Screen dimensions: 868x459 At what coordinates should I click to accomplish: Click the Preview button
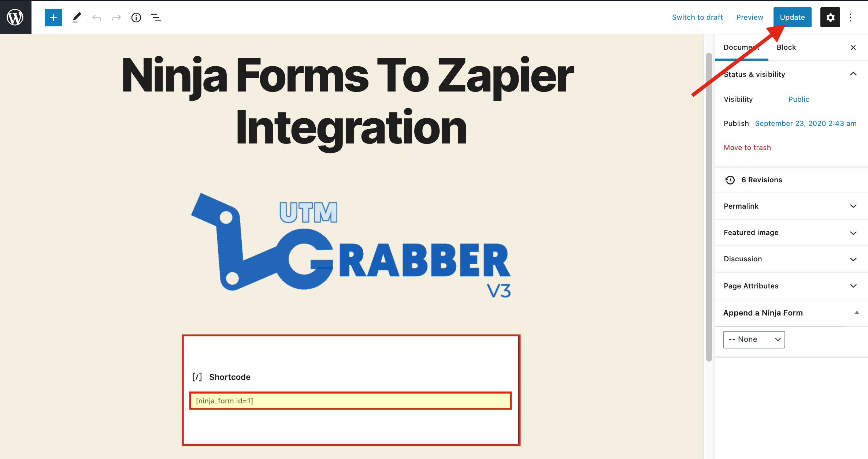(750, 16)
